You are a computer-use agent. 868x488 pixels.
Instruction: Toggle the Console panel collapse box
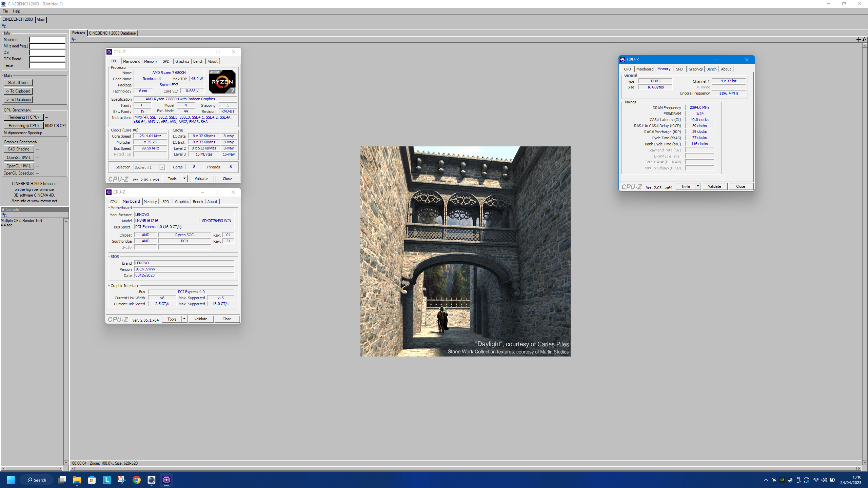(x=3, y=209)
